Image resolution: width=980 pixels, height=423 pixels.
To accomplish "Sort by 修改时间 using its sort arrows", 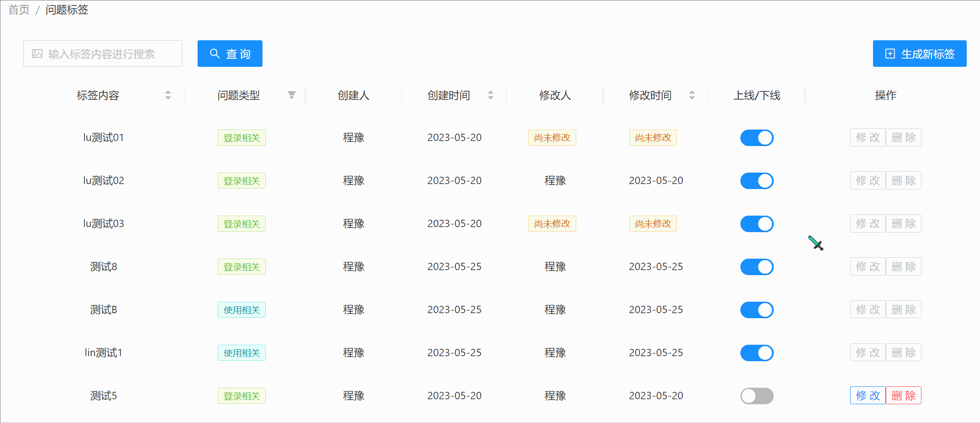I will click(x=692, y=95).
